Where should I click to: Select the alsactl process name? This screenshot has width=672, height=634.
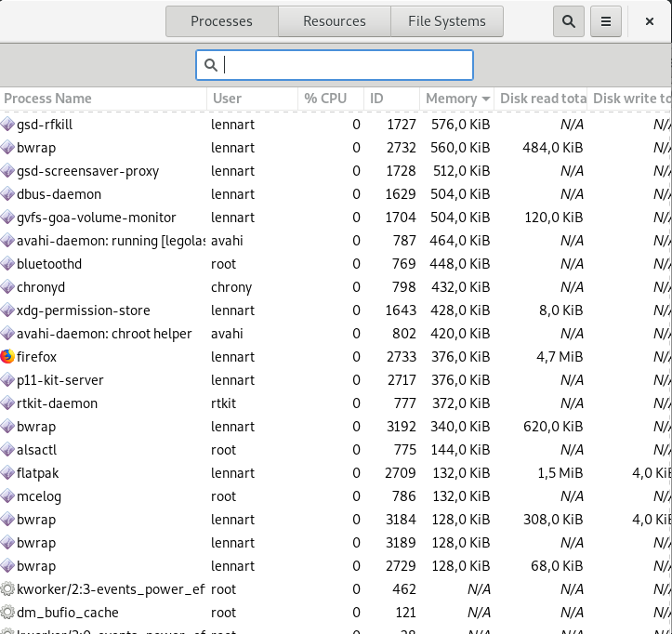36,450
